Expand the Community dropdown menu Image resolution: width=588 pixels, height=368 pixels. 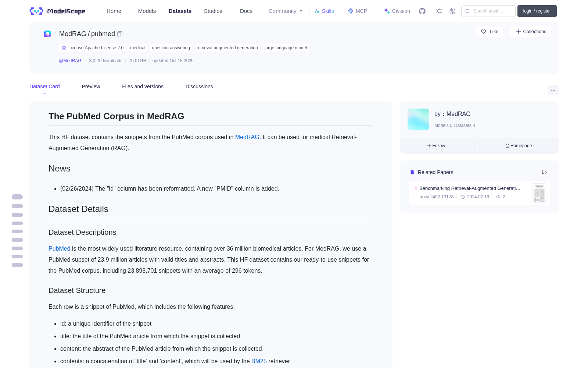(286, 11)
